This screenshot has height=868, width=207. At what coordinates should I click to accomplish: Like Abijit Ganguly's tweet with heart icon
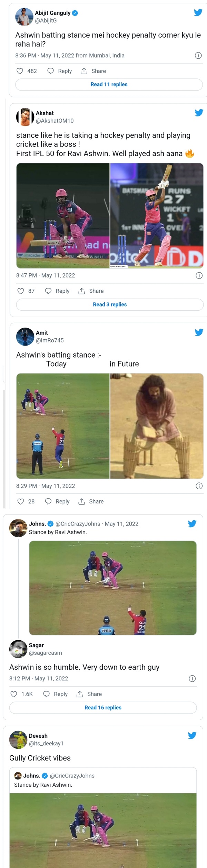20,71
